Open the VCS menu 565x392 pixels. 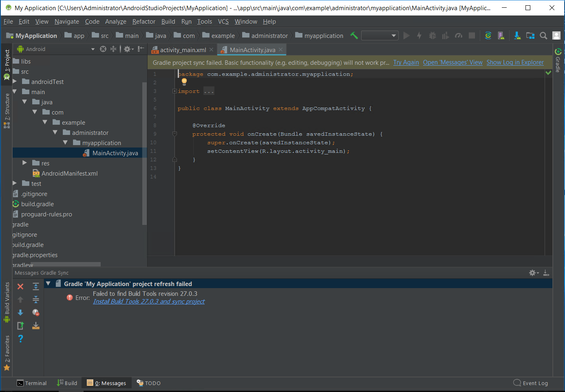click(x=223, y=22)
